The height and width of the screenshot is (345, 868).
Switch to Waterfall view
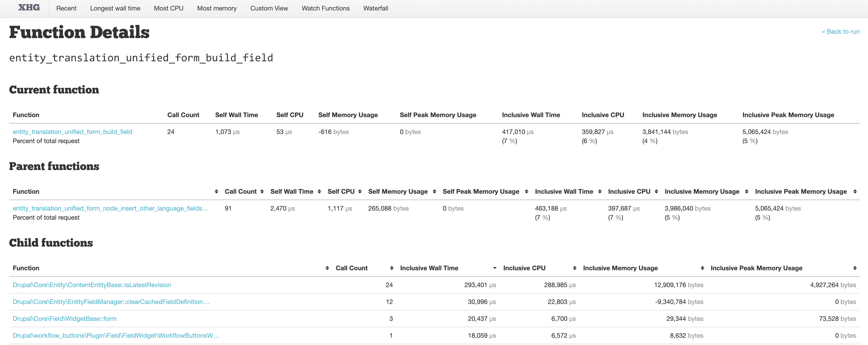(376, 8)
